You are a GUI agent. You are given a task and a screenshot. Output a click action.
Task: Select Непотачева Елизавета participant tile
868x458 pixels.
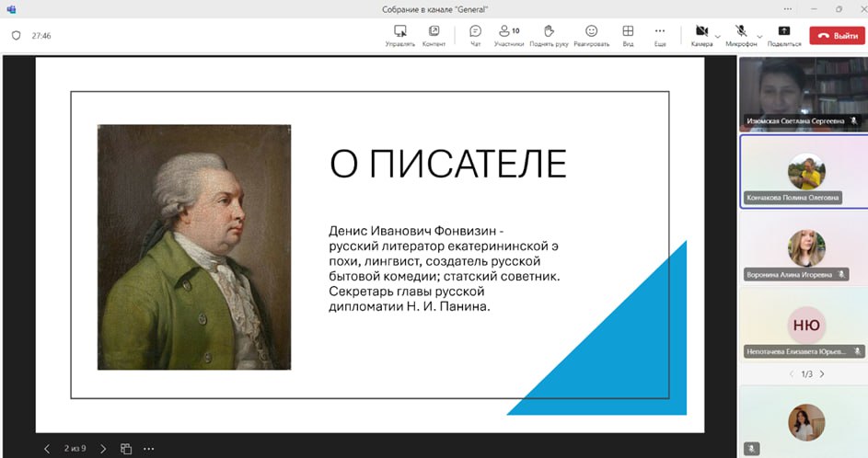click(x=804, y=326)
